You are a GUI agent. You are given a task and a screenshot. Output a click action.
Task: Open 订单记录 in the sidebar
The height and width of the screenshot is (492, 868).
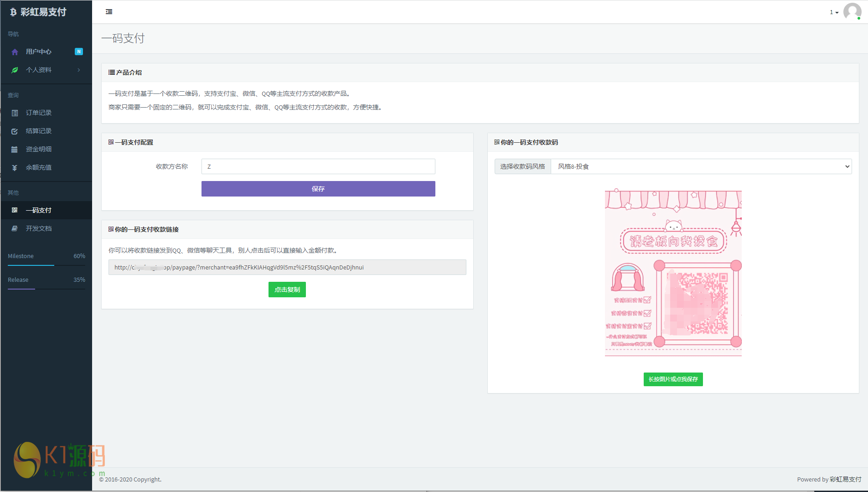[x=46, y=113]
